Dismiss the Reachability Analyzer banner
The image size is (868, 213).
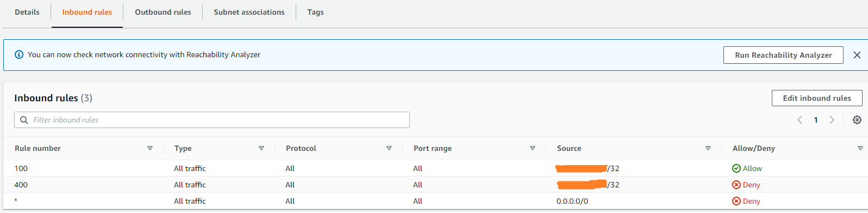click(857, 55)
